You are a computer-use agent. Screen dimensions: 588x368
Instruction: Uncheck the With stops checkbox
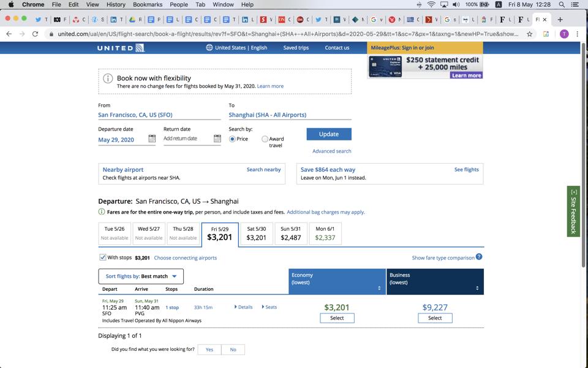coord(102,257)
